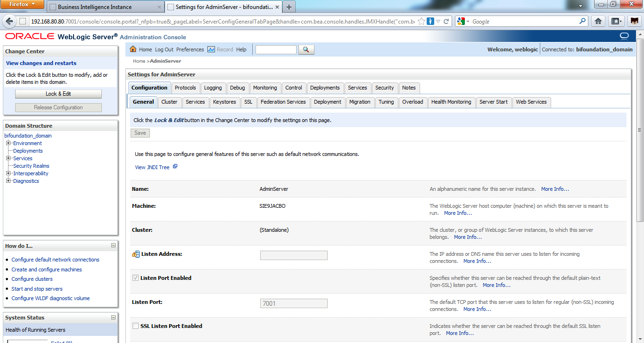Open the View JNDI Tree external link icon
This screenshot has width=644, height=343.
(x=174, y=166)
